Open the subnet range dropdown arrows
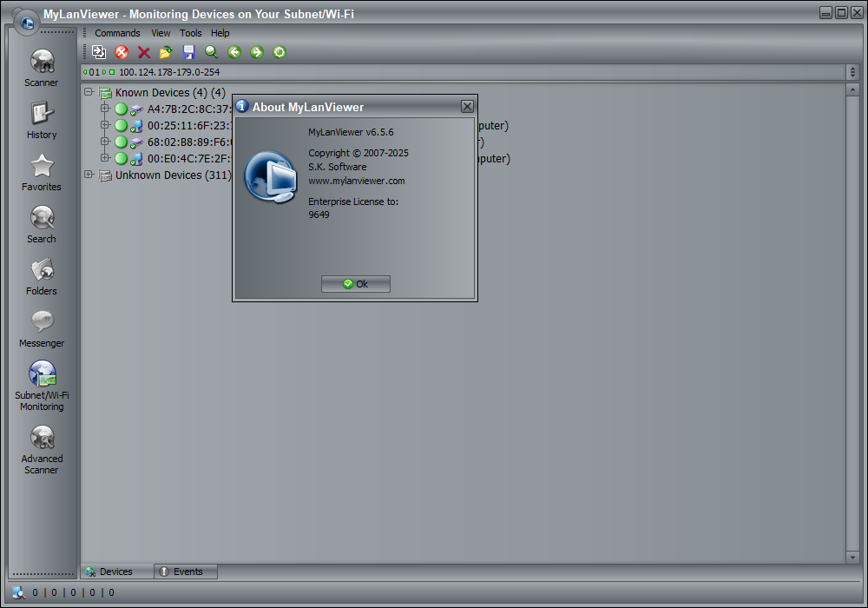The height and width of the screenshot is (608, 868). click(x=852, y=72)
